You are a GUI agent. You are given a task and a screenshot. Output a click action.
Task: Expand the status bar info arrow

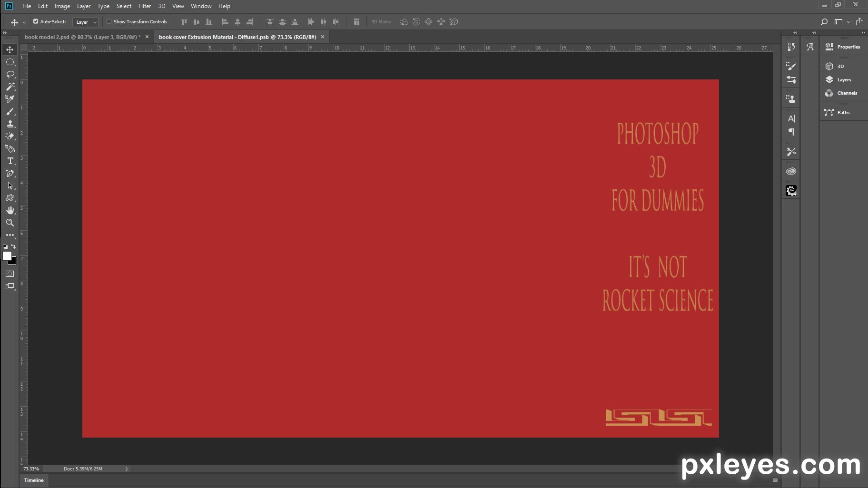click(126, 469)
